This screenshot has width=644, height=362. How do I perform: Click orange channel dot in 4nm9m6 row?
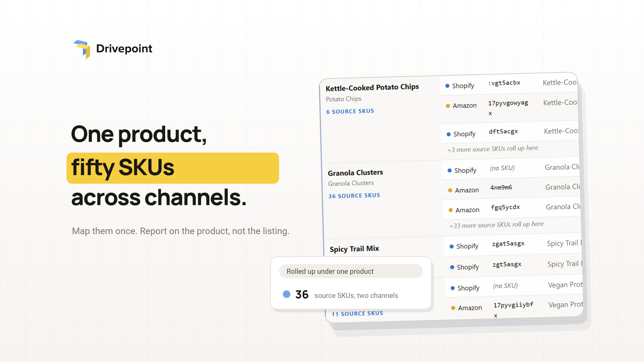click(x=450, y=190)
